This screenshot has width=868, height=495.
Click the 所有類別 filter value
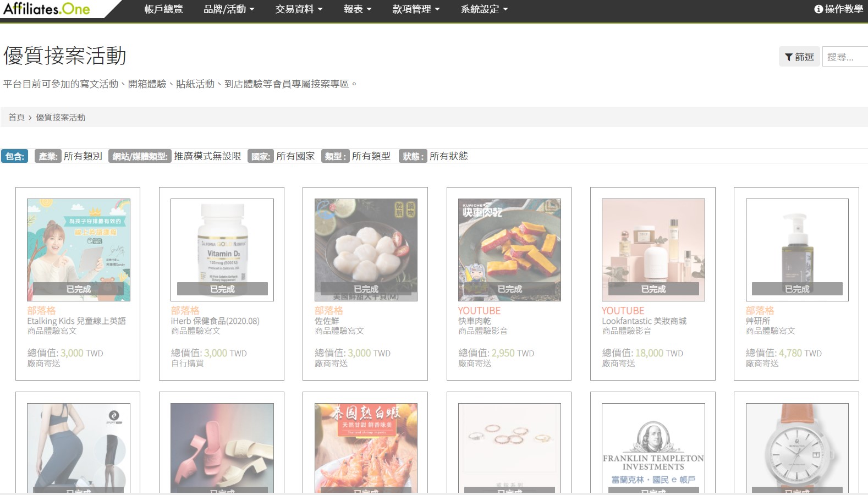coord(83,156)
